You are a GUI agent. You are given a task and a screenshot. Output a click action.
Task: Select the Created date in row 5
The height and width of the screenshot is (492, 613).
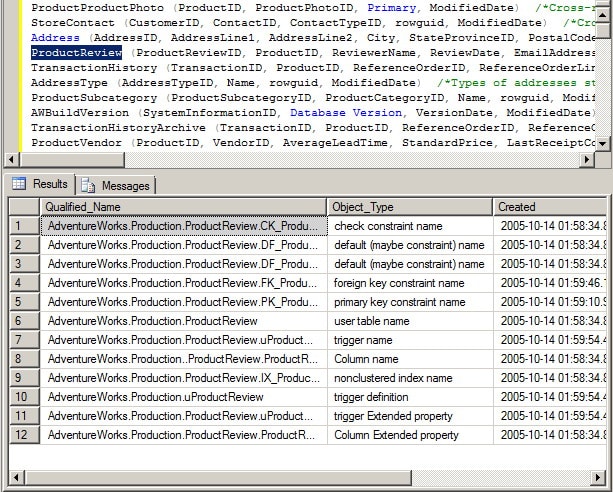[550, 302]
